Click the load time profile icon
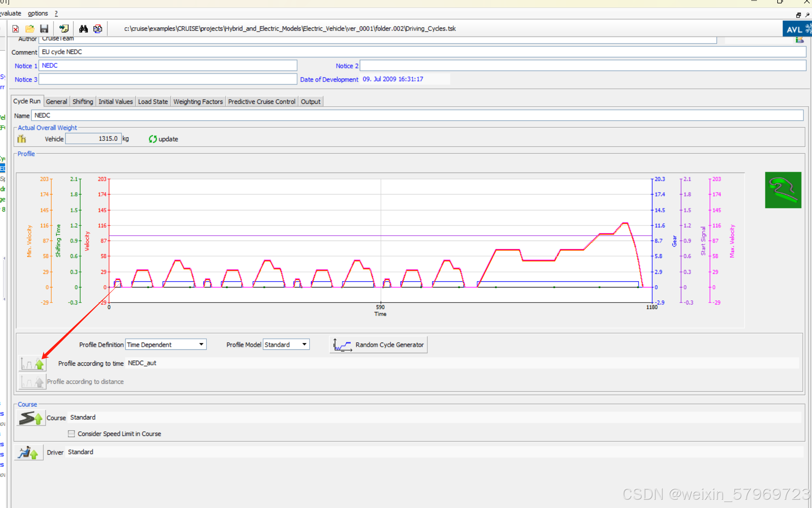The height and width of the screenshot is (508, 812). [x=32, y=364]
